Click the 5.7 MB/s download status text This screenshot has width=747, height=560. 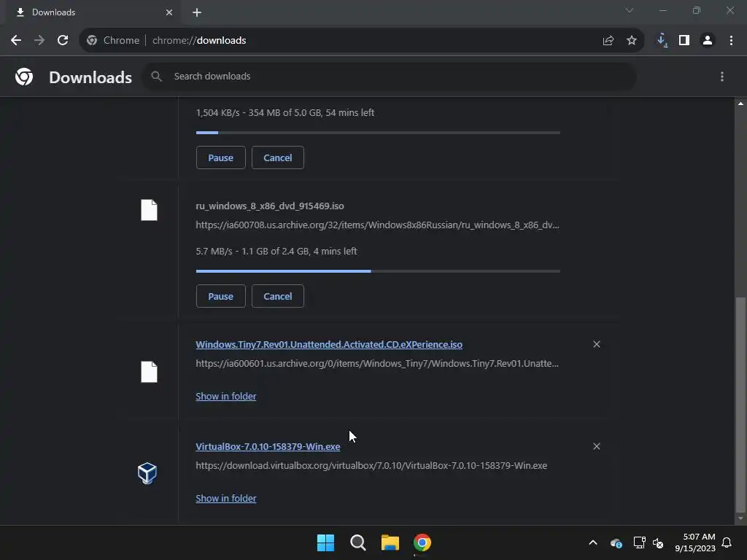(x=276, y=251)
